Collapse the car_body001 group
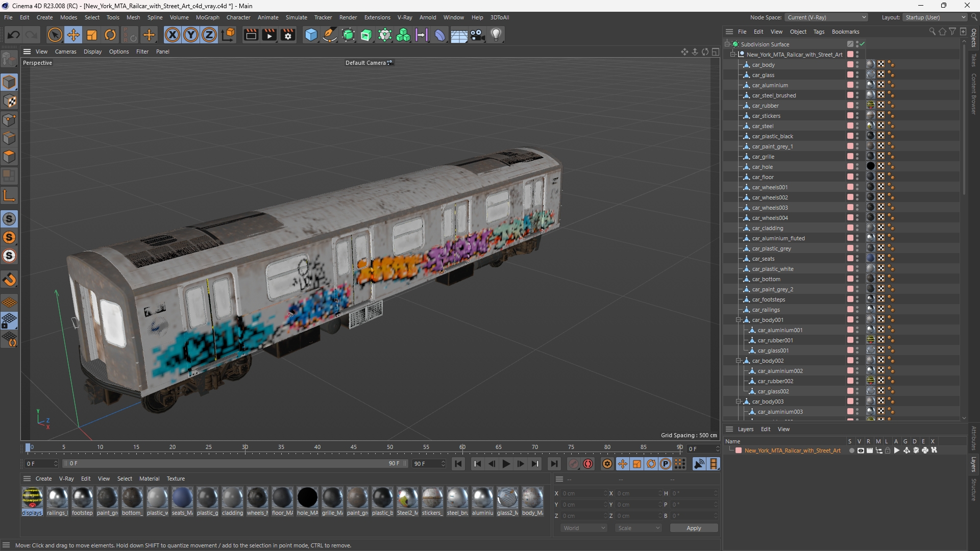This screenshot has height=551, width=980. pyautogui.click(x=739, y=320)
